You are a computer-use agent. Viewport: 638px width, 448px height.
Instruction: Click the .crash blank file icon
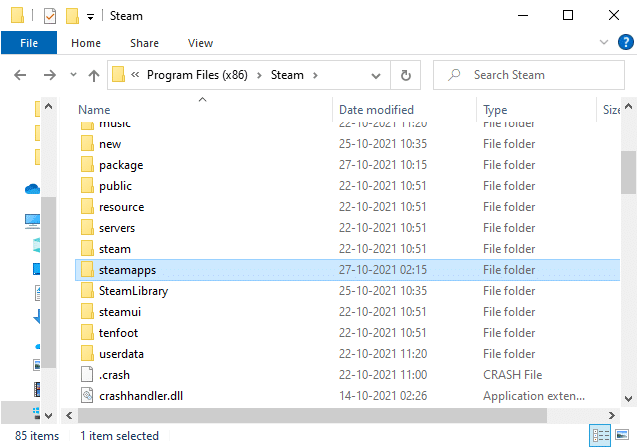[87, 374]
